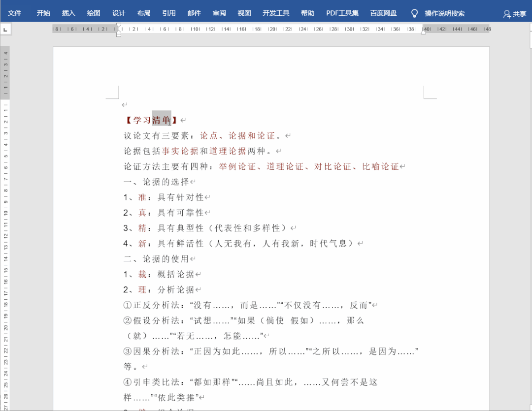The width and height of the screenshot is (532, 411).
Task: Click the heading 二、论据的使用
Action: click(x=157, y=259)
